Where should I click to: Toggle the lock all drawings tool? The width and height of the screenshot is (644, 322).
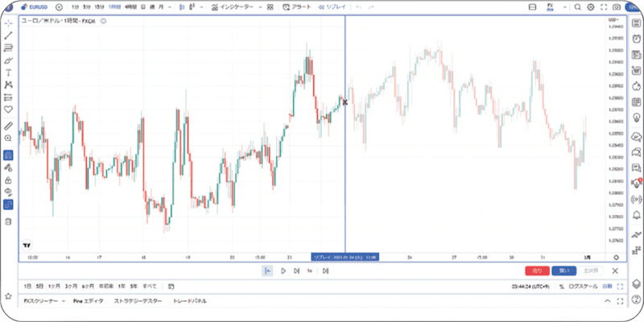point(8,180)
